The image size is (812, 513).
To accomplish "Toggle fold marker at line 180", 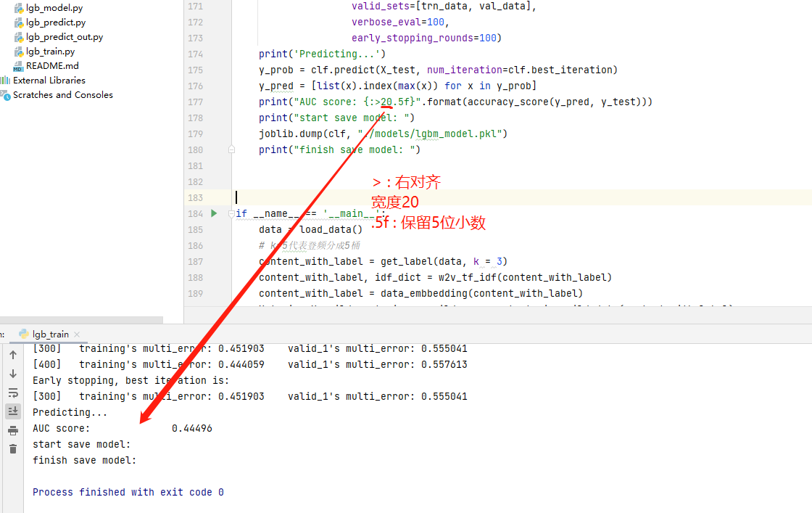I will tap(231, 149).
